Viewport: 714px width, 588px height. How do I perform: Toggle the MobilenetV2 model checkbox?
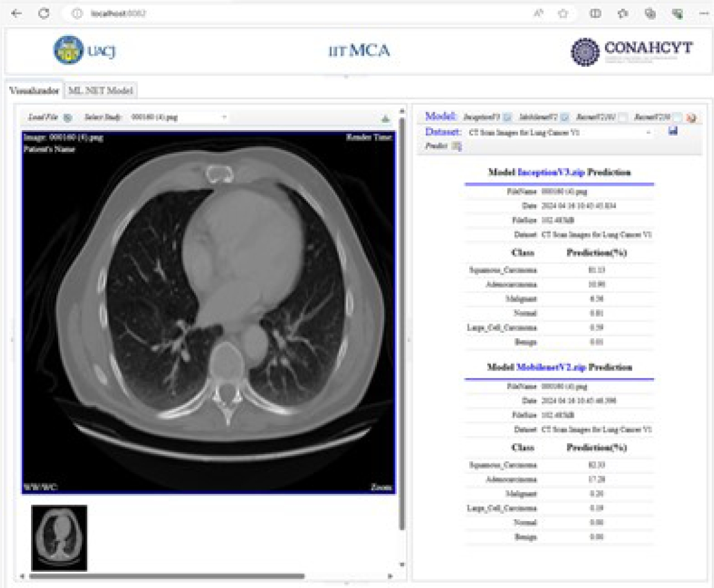565,117
